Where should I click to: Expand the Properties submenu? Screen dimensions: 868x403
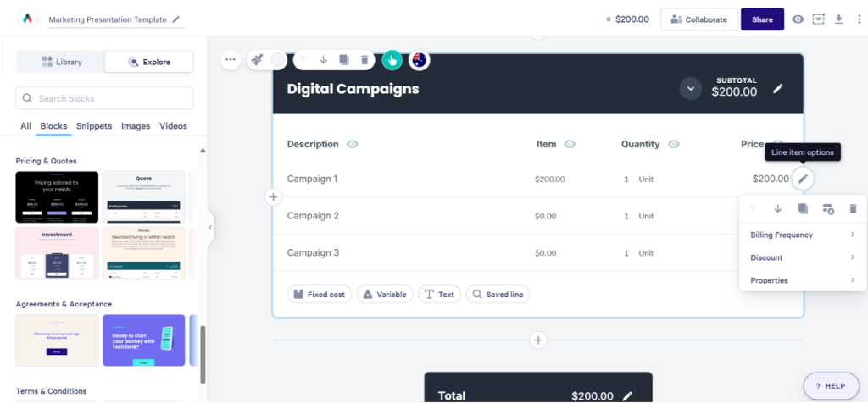click(x=803, y=280)
